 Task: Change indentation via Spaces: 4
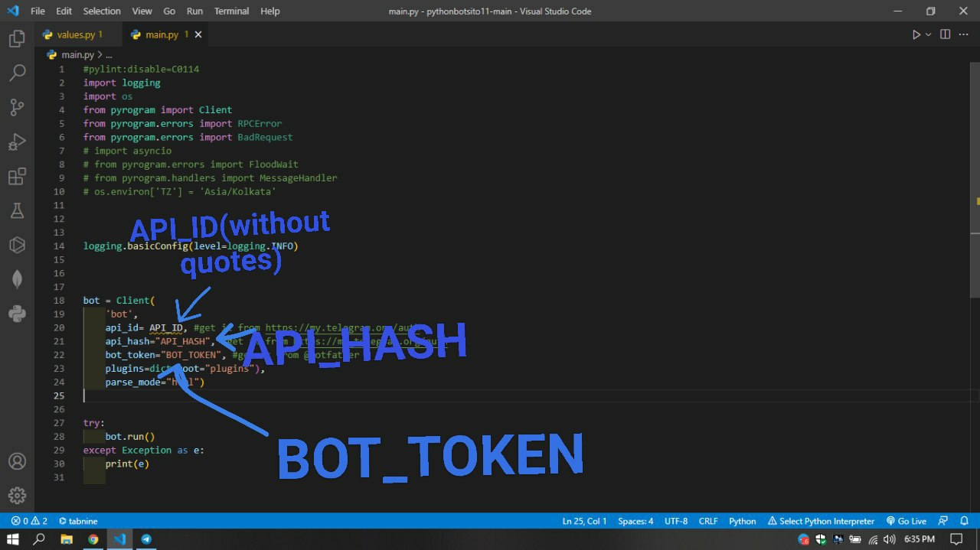tap(635, 521)
